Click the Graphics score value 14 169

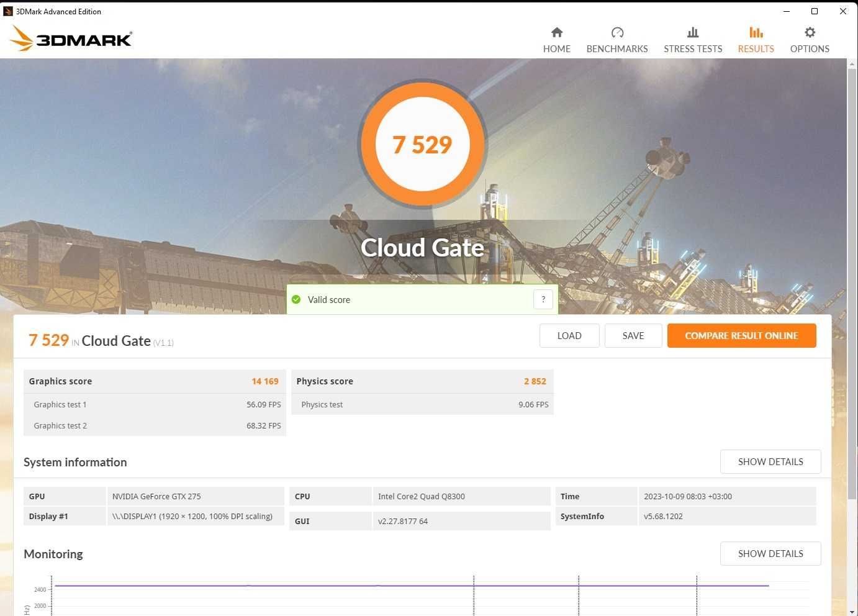click(265, 381)
